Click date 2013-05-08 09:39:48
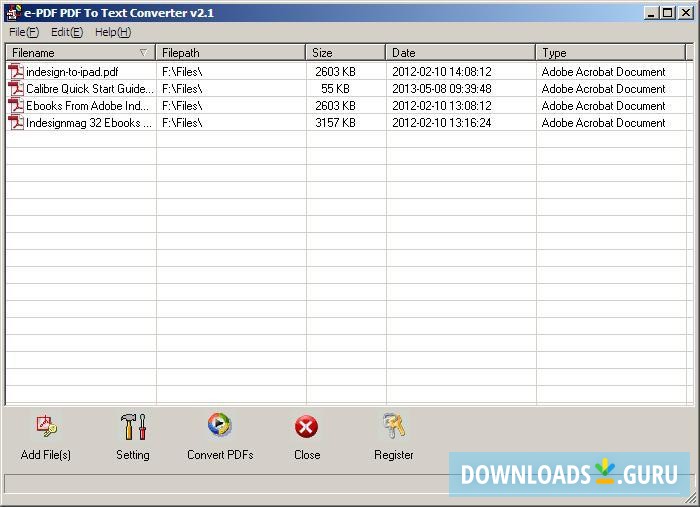This screenshot has width=700, height=507. pos(442,89)
